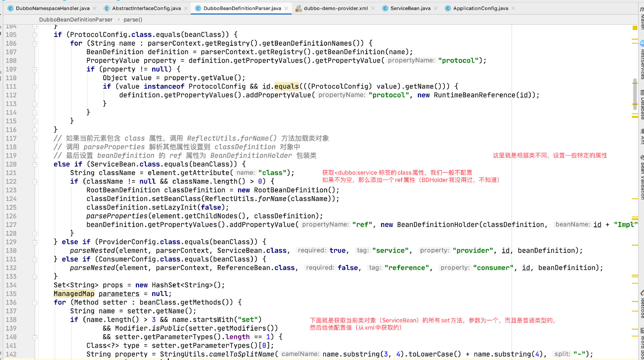This screenshot has width=644, height=360.
Task: Click the "provider" string on line 130
Action: click(x=473, y=251)
